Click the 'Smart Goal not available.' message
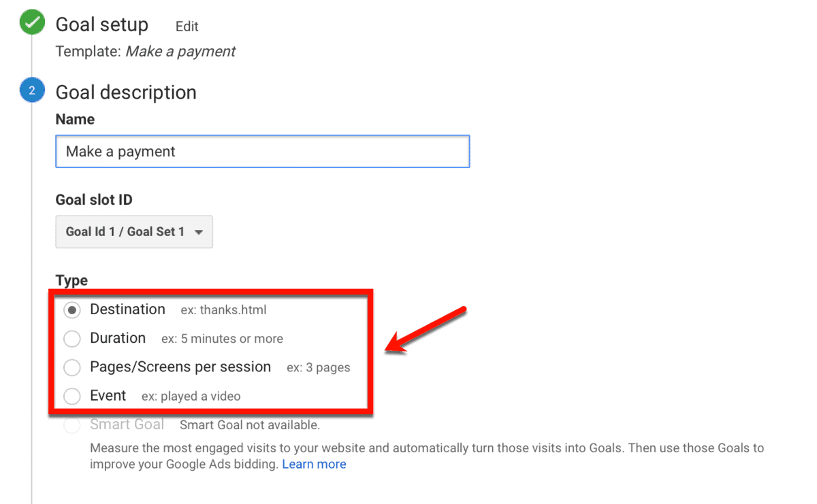This screenshot has height=504, width=817. (250, 425)
